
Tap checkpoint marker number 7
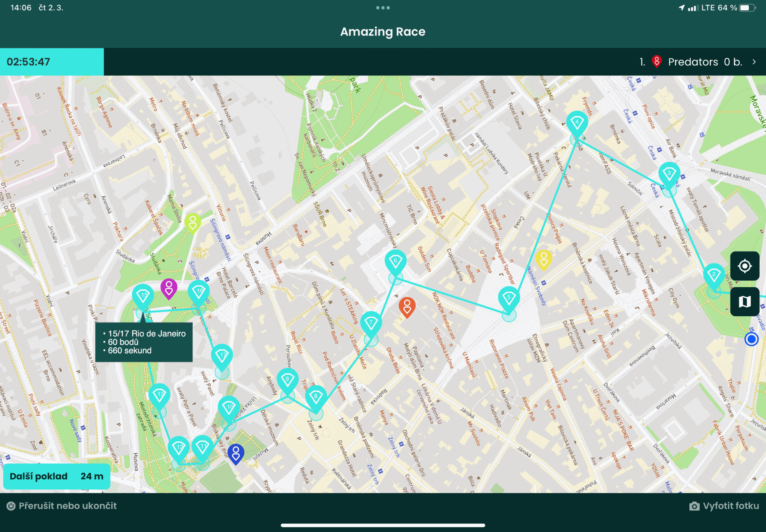(x=371, y=324)
